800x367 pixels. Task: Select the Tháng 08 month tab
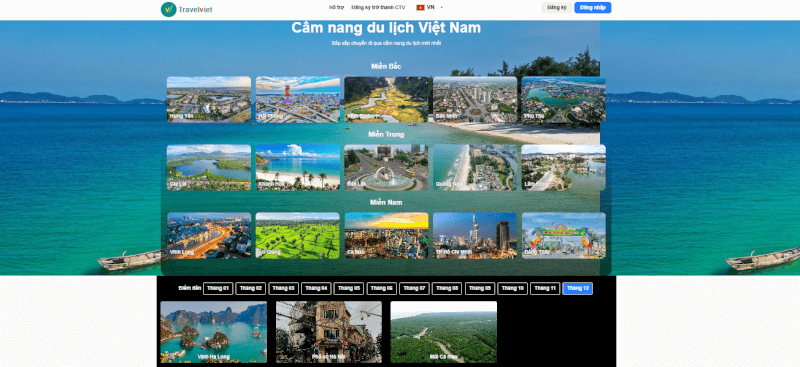tap(447, 288)
